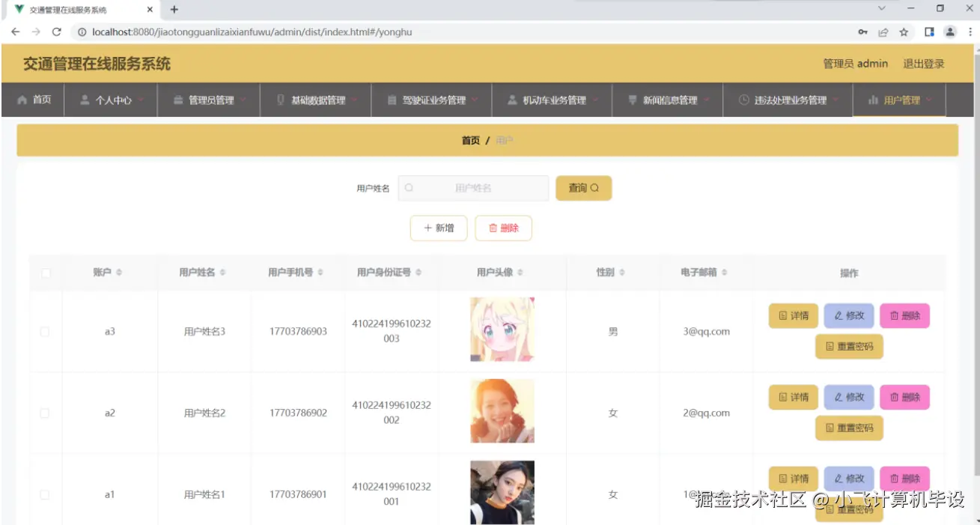Image resolution: width=980 pixels, height=525 pixels.
Task: Sort by 用户身份证号 column arrows
Action: (418, 273)
